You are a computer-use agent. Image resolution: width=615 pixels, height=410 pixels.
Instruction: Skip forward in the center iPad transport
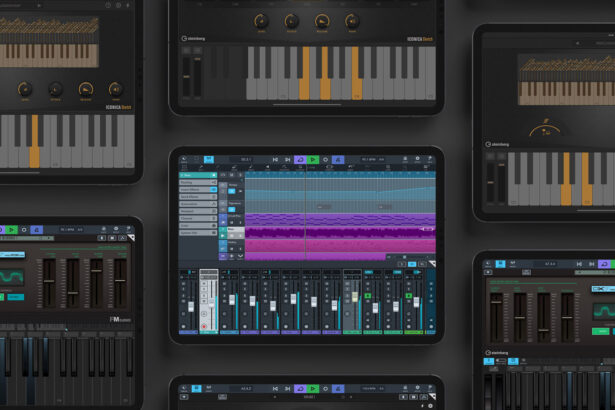click(x=287, y=160)
